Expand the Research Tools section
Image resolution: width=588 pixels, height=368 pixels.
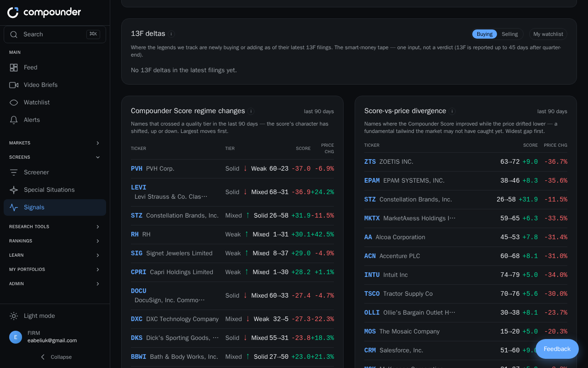pos(55,227)
